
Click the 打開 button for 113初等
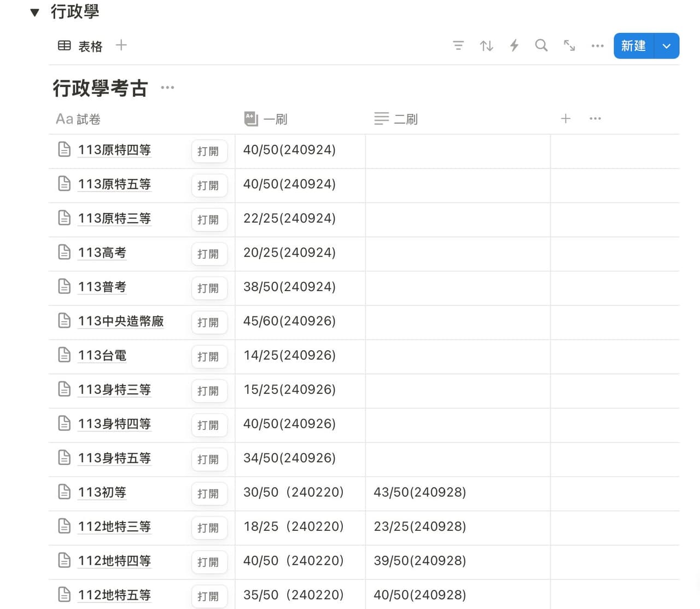[209, 493]
